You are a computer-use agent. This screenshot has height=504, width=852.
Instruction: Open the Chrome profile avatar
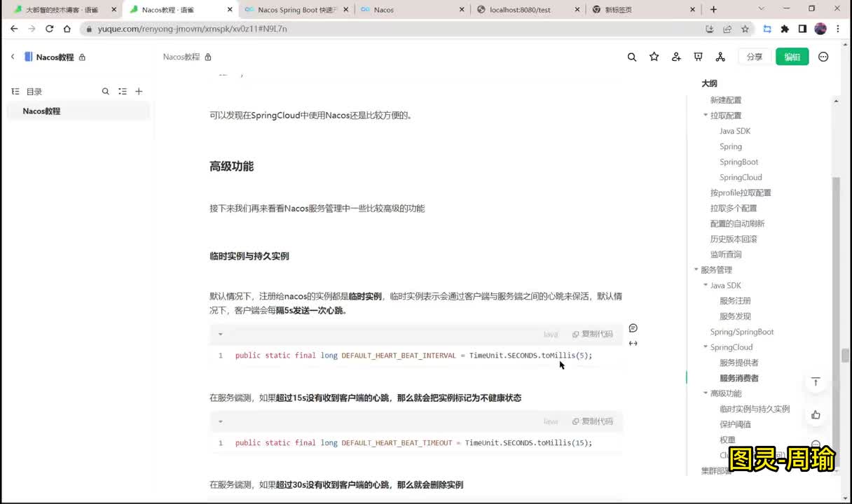[x=820, y=29]
